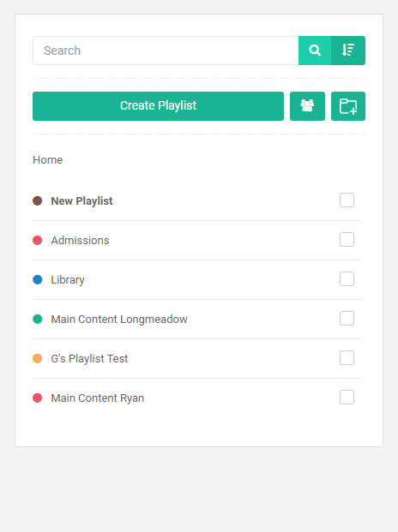Click the green dot beside Main Content Longmeadow
The width and height of the screenshot is (398, 532).
pyautogui.click(x=38, y=319)
